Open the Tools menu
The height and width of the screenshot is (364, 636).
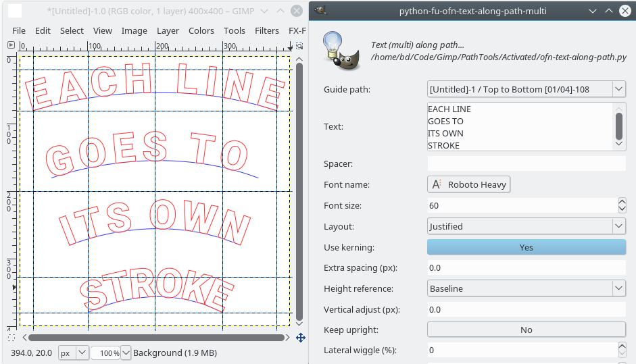point(235,31)
